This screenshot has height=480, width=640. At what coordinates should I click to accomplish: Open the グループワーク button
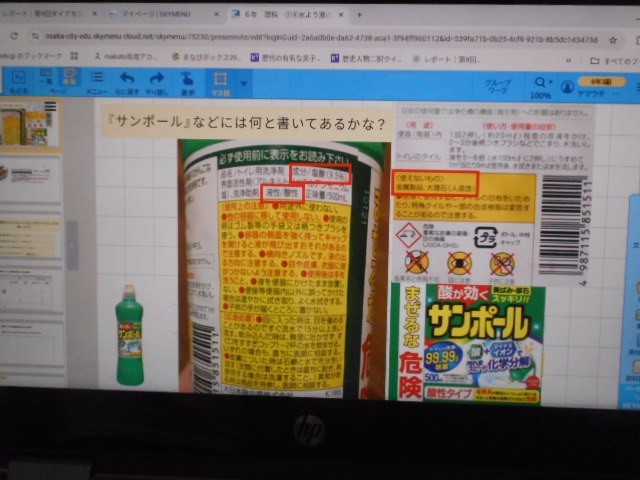(x=498, y=86)
